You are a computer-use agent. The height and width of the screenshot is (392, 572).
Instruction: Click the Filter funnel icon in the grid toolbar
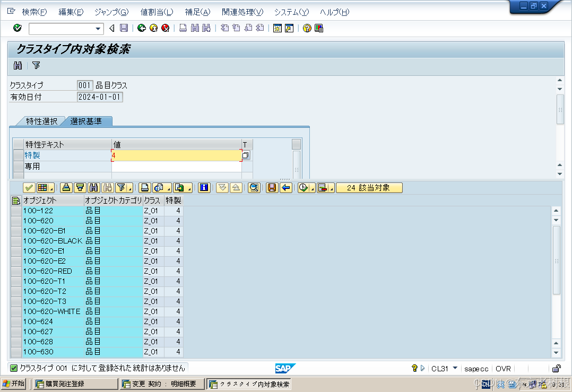(122, 188)
